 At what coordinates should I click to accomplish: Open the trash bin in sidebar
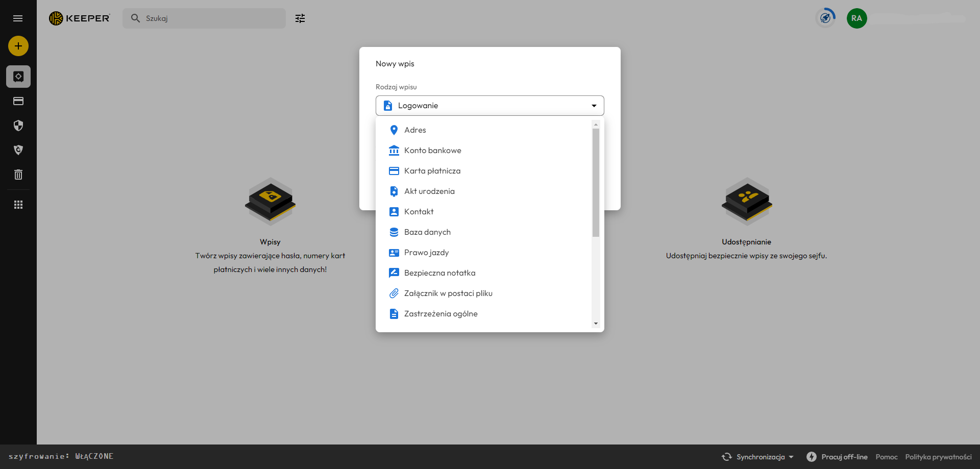pos(18,175)
